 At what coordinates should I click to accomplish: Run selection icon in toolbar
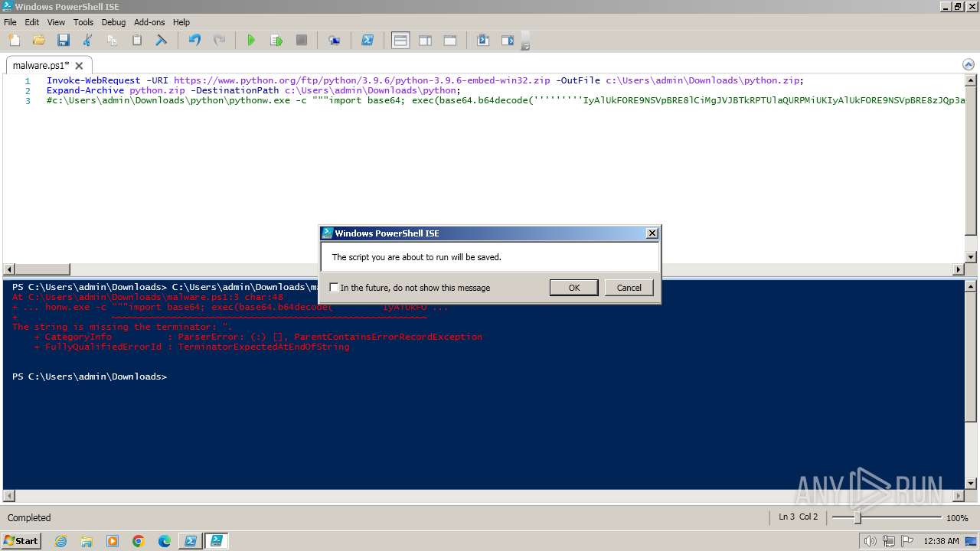[276, 41]
